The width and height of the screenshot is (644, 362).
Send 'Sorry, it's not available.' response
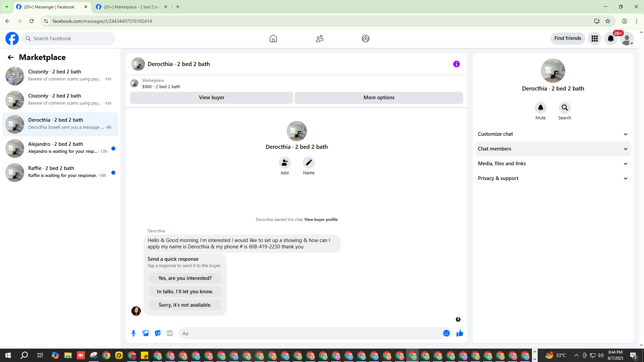point(185,305)
